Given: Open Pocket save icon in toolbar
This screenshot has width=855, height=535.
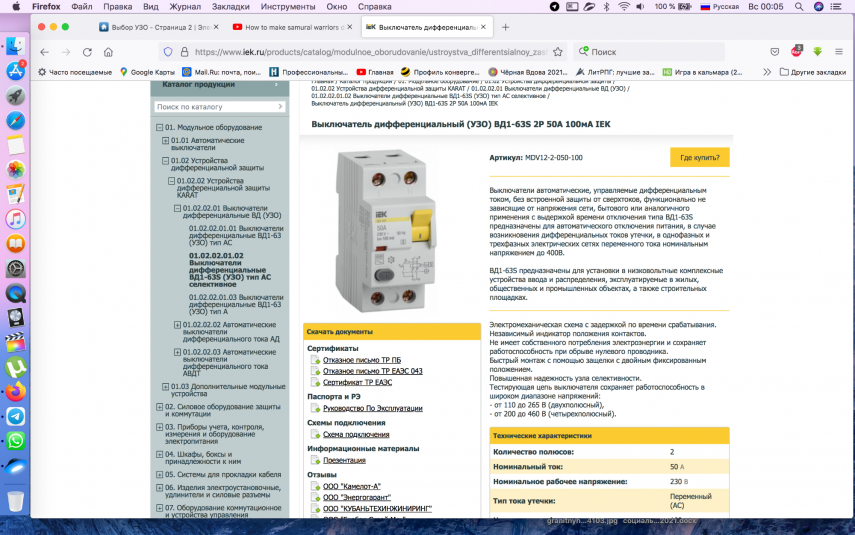Looking at the screenshot, I should click(x=774, y=52).
